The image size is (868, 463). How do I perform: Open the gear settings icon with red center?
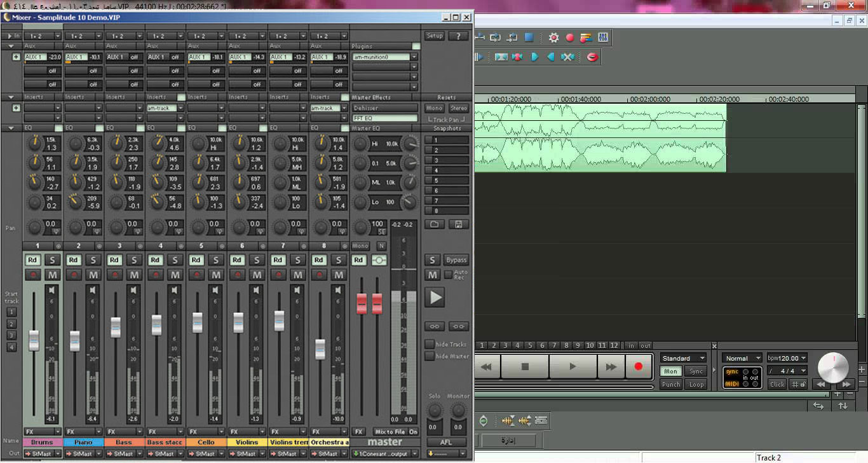click(x=553, y=38)
